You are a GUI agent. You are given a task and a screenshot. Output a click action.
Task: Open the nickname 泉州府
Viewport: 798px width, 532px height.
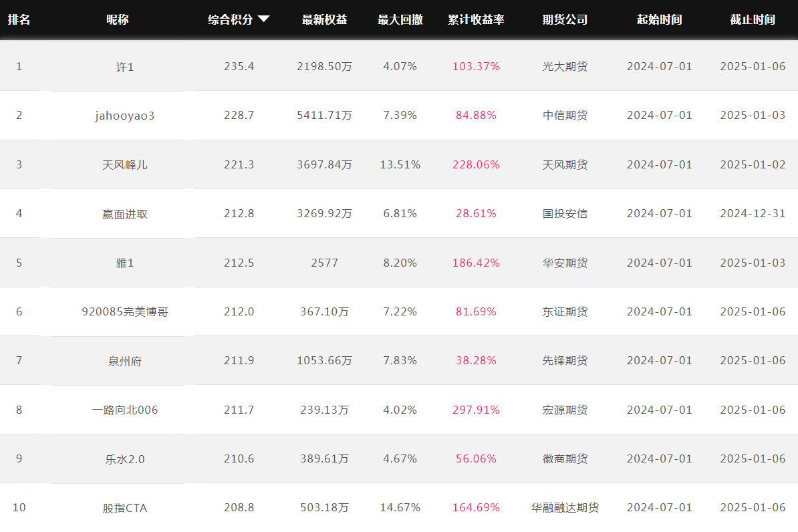coord(125,361)
